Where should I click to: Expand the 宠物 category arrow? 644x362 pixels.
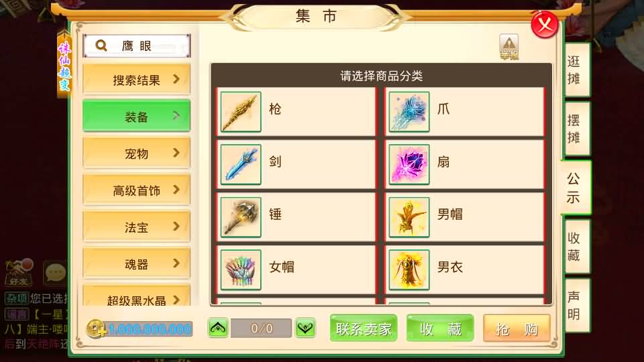pos(176,153)
